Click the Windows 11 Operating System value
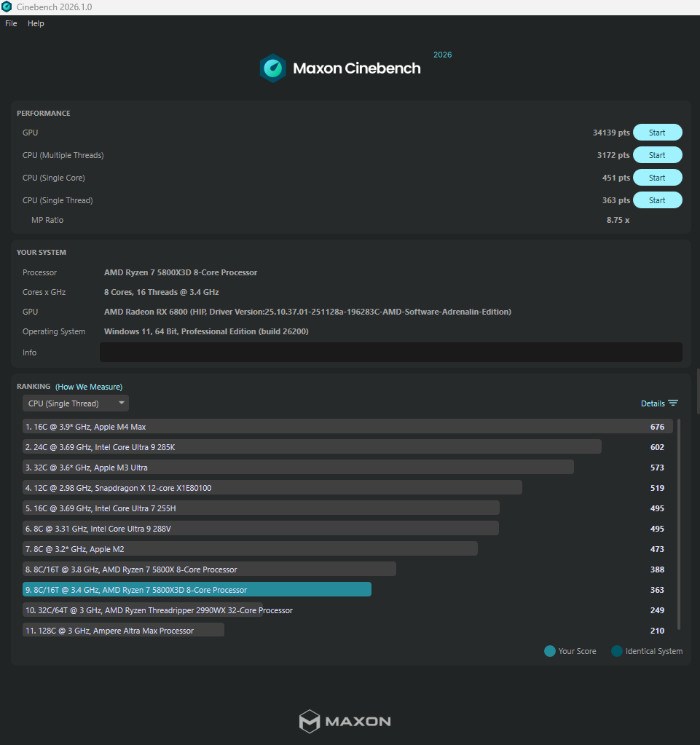This screenshot has width=700, height=745. (x=206, y=331)
